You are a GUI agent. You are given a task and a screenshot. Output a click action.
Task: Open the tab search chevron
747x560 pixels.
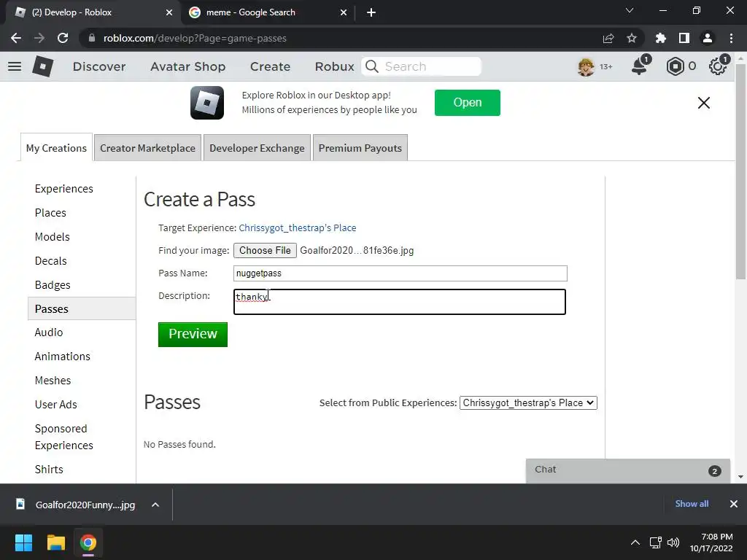(x=630, y=10)
